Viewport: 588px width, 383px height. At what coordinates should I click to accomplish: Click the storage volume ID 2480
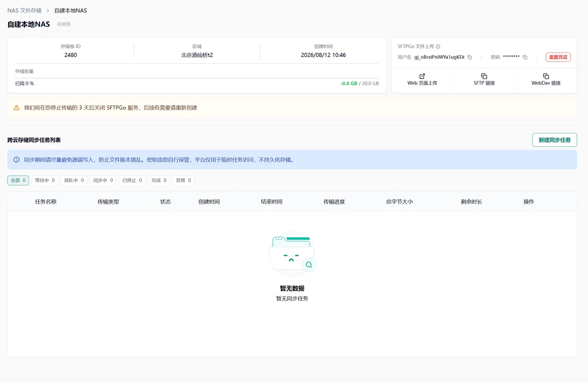pos(71,55)
